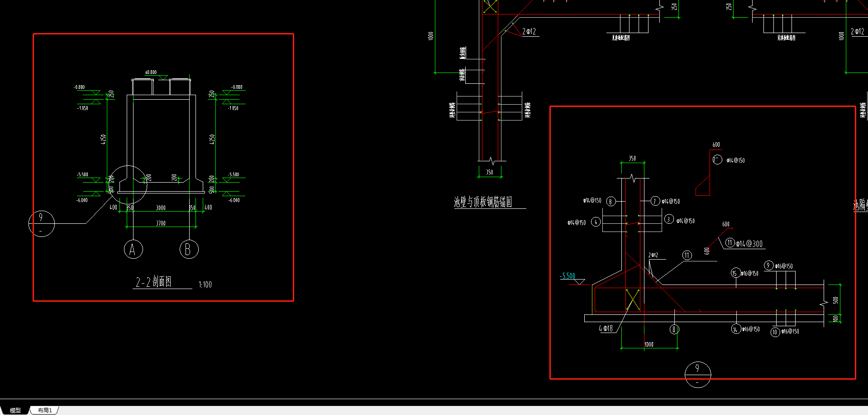Select the 3000 inner width dimension
The image size is (868, 415).
(161, 208)
